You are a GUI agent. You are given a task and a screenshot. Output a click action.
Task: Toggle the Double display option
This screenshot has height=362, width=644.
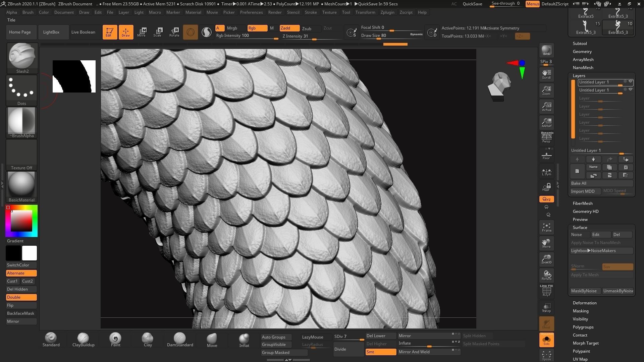[21, 297]
